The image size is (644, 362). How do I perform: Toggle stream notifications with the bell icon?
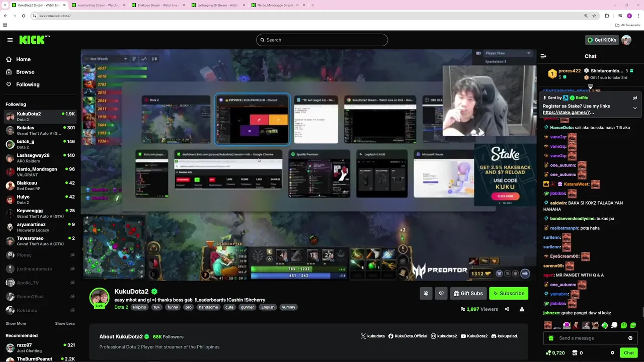(x=426, y=293)
